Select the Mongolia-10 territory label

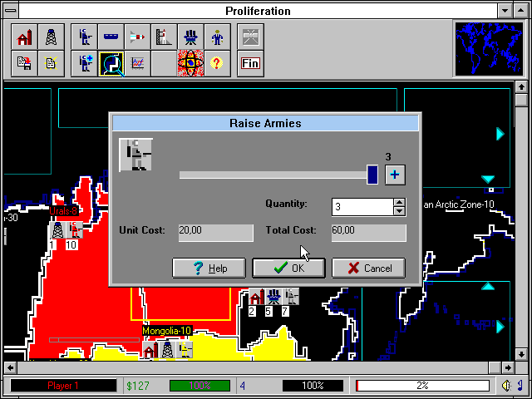click(x=167, y=331)
